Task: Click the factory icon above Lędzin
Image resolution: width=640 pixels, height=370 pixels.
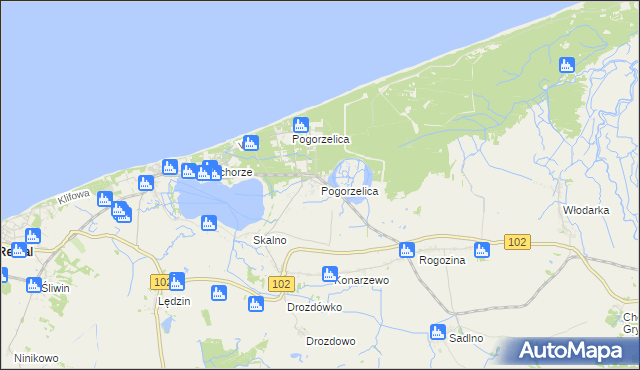Action: pyautogui.click(x=177, y=281)
